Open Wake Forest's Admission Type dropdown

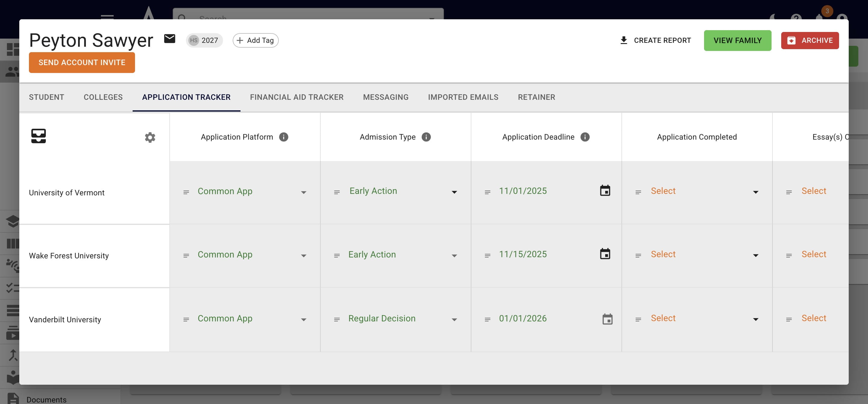(x=403, y=254)
